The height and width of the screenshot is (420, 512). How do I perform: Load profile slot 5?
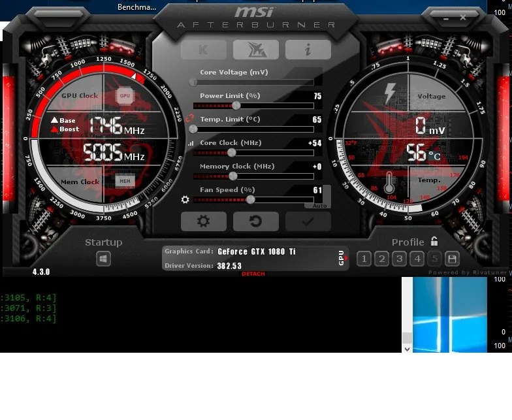435,259
